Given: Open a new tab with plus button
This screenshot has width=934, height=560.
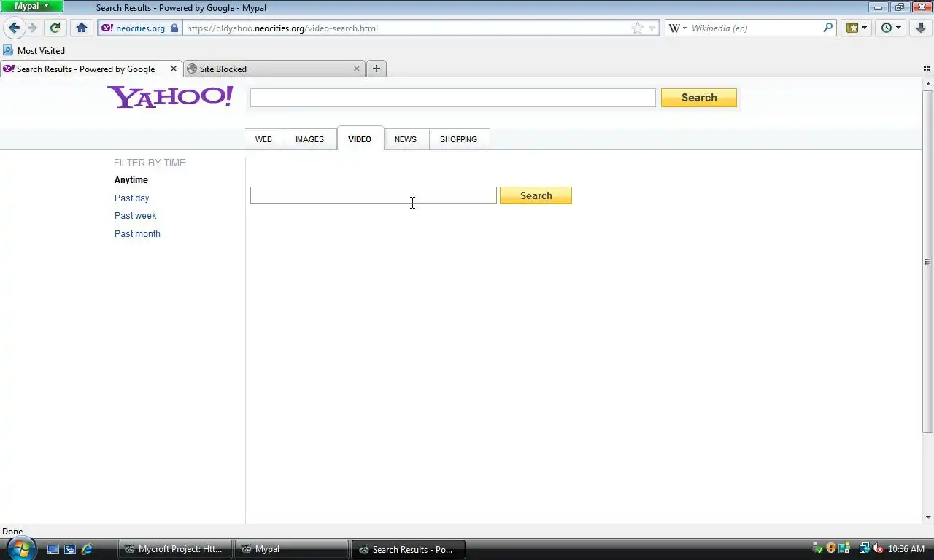Looking at the screenshot, I should (377, 69).
